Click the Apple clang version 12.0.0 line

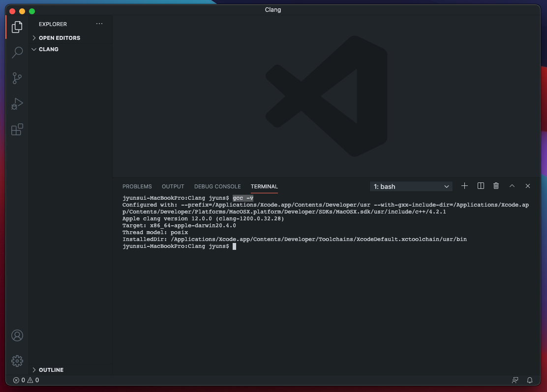(203, 219)
